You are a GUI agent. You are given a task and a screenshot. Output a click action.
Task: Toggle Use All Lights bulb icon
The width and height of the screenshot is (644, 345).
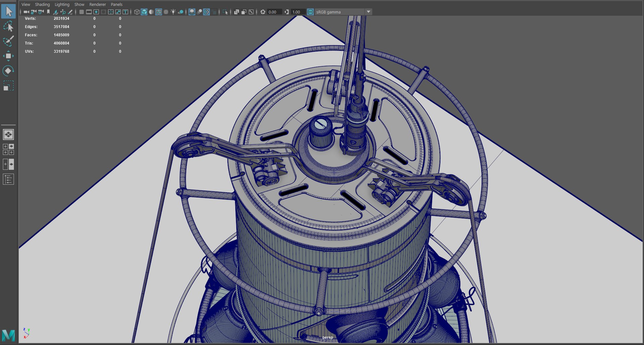click(x=173, y=12)
